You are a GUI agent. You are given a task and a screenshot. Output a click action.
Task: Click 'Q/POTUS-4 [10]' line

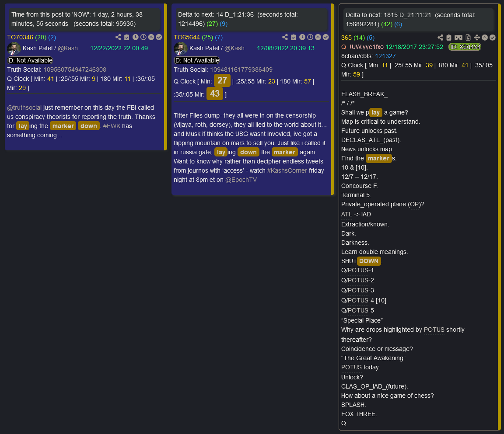click(x=364, y=300)
